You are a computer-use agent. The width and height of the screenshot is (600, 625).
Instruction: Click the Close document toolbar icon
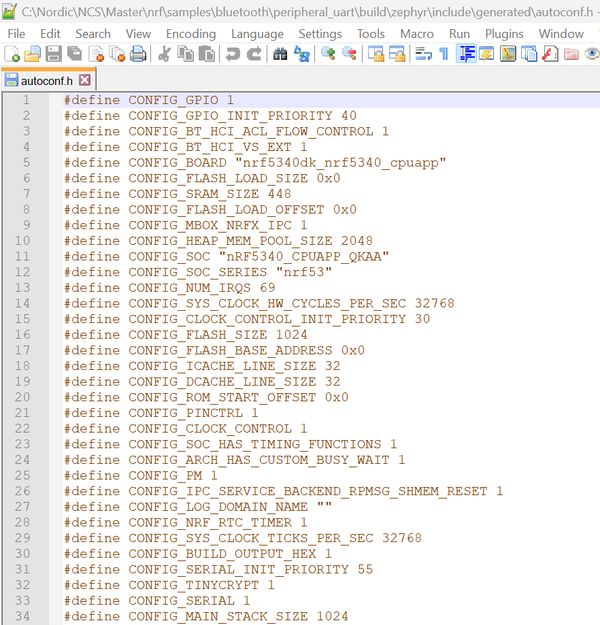point(96,54)
